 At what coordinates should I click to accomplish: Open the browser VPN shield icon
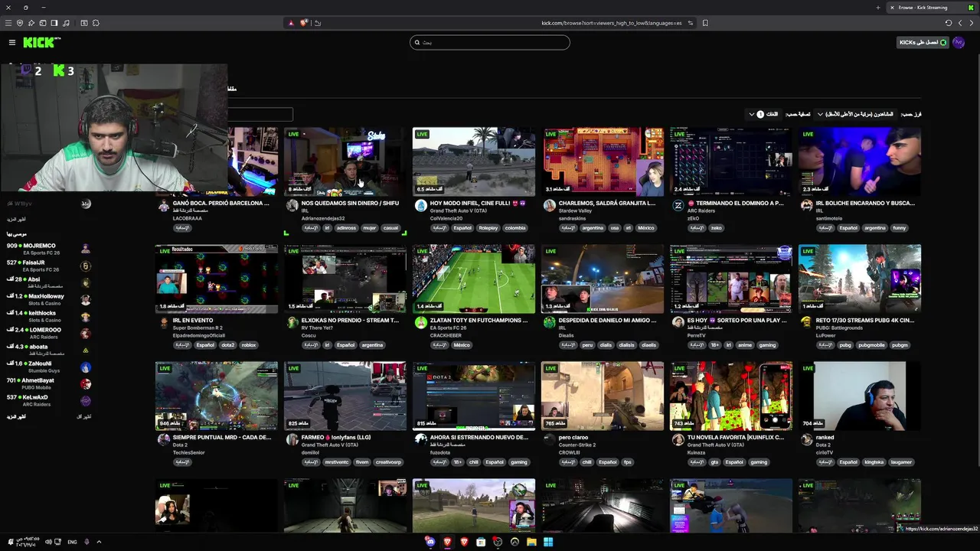pyautogui.click(x=20, y=23)
